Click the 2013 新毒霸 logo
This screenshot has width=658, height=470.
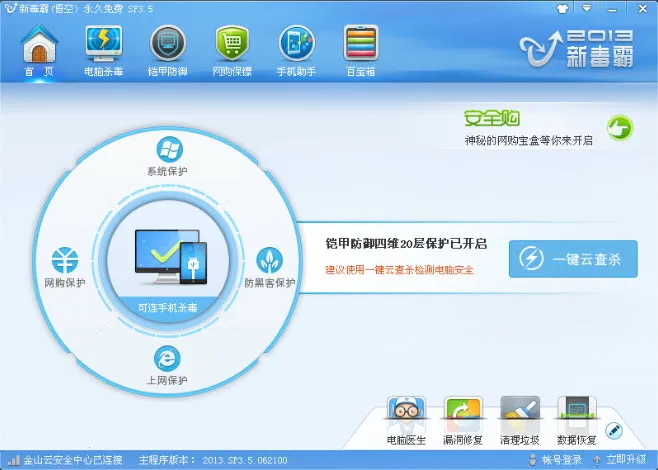coord(577,49)
